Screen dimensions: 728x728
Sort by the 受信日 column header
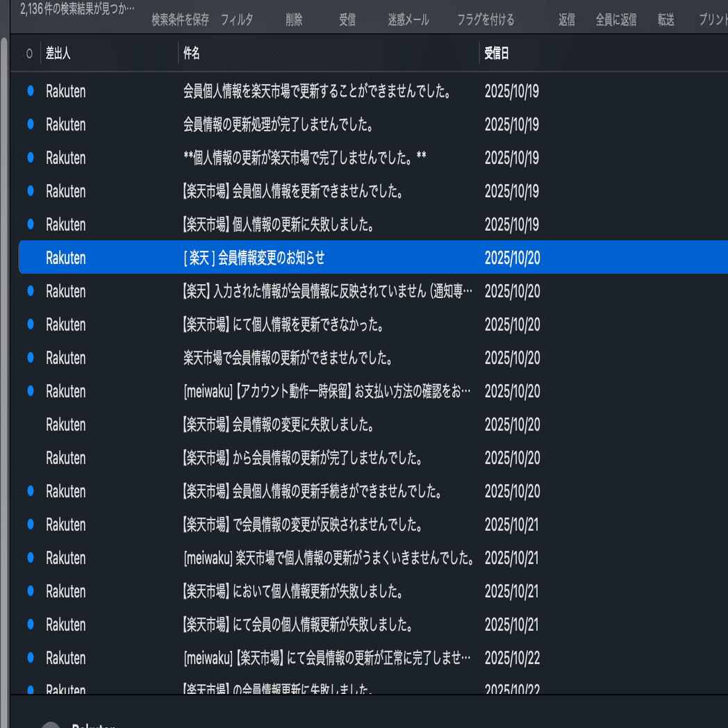click(x=497, y=53)
